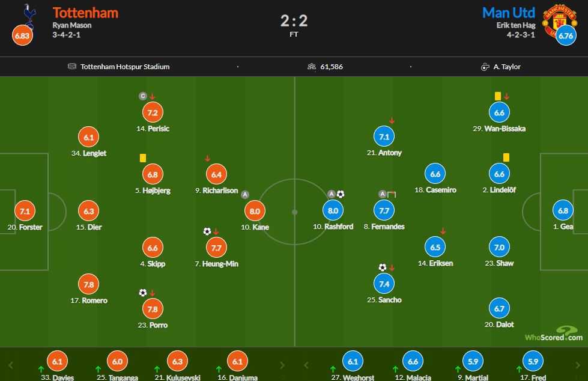Click the stadium icon beside Tottenham Hotspur Stadium

72,67
